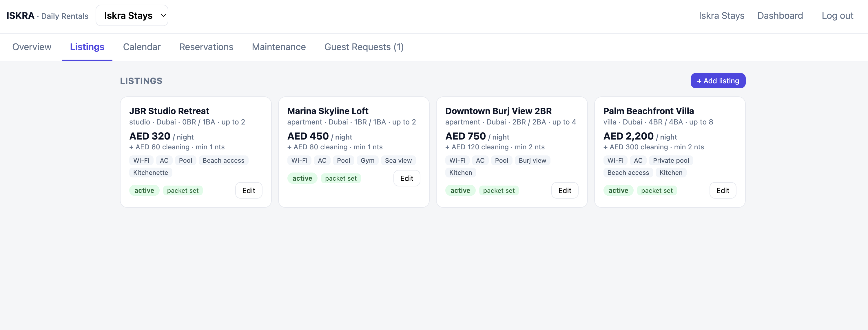The height and width of the screenshot is (330, 868).
Task: Switch to the Reservations tab
Action: click(x=206, y=47)
